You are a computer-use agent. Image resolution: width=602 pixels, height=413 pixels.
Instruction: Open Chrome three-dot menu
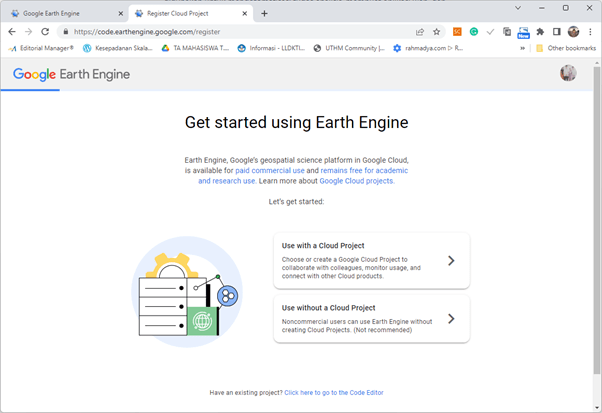590,31
